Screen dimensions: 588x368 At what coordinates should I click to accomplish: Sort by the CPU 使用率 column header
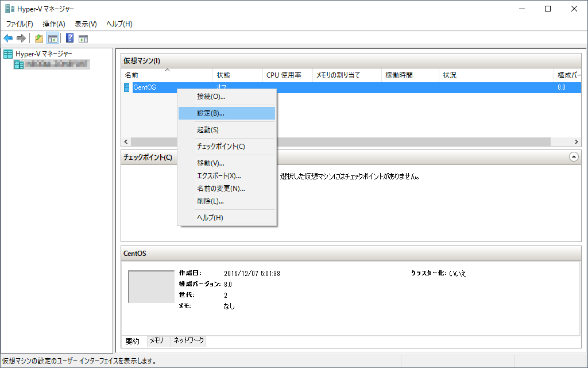(x=288, y=75)
